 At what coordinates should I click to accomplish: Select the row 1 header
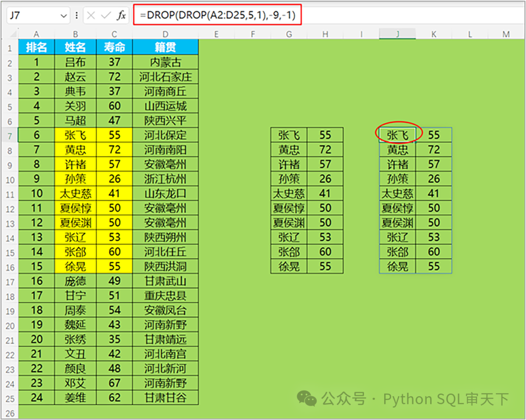tap(9, 48)
